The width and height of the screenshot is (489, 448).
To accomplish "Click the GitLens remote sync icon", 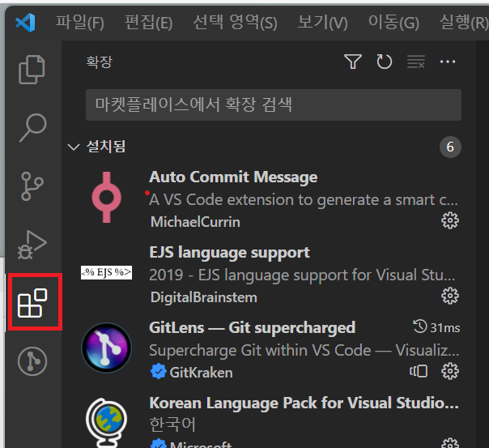I will [419, 371].
